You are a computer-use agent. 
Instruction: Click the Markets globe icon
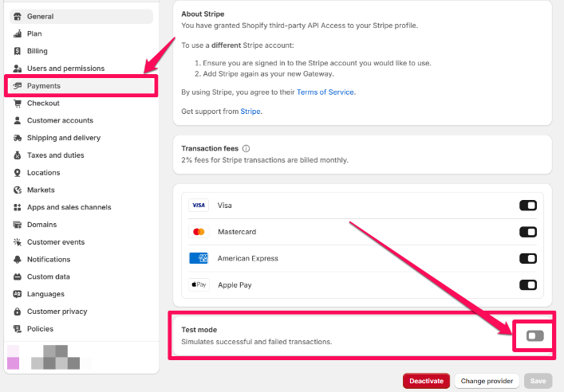pos(18,190)
